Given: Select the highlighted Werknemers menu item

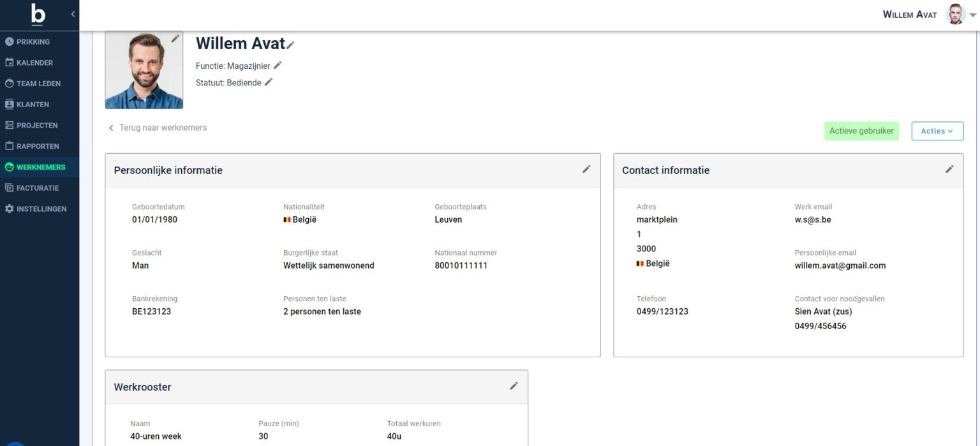Looking at the screenshot, I should click(x=40, y=167).
